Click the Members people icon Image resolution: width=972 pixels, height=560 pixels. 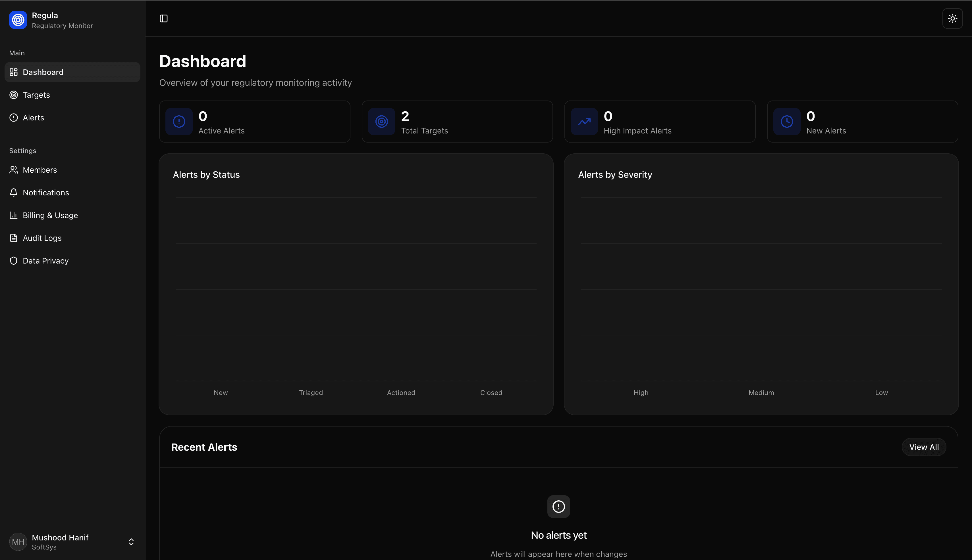(14, 170)
